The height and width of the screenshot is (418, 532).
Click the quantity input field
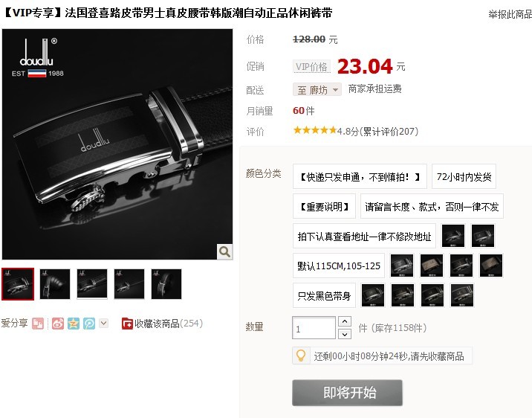(x=314, y=328)
